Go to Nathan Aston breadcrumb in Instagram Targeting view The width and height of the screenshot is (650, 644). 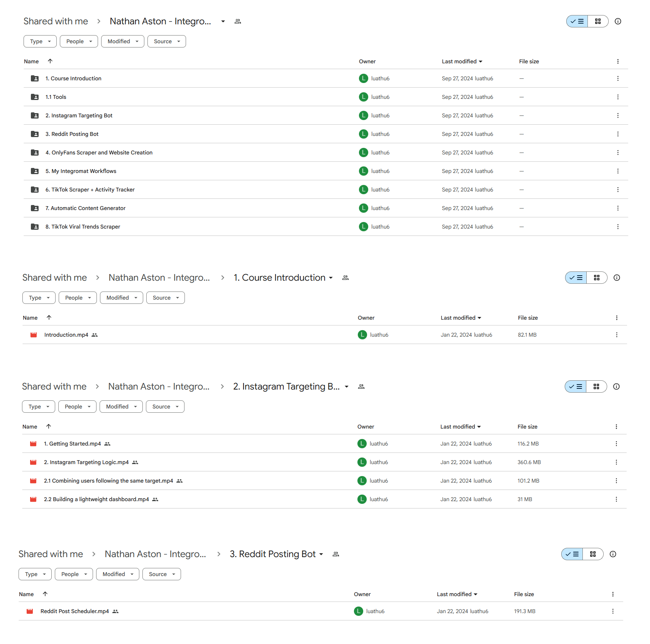[x=159, y=386]
